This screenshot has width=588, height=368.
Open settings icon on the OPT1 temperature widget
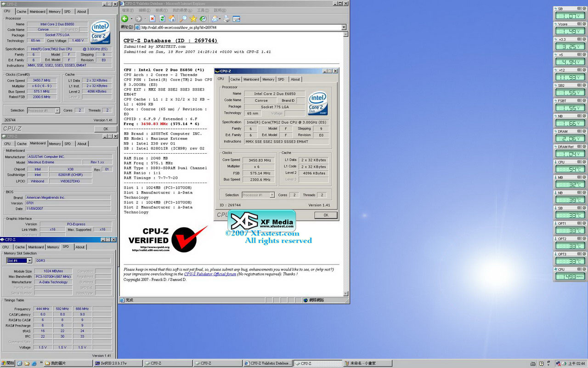click(x=580, y=224)
